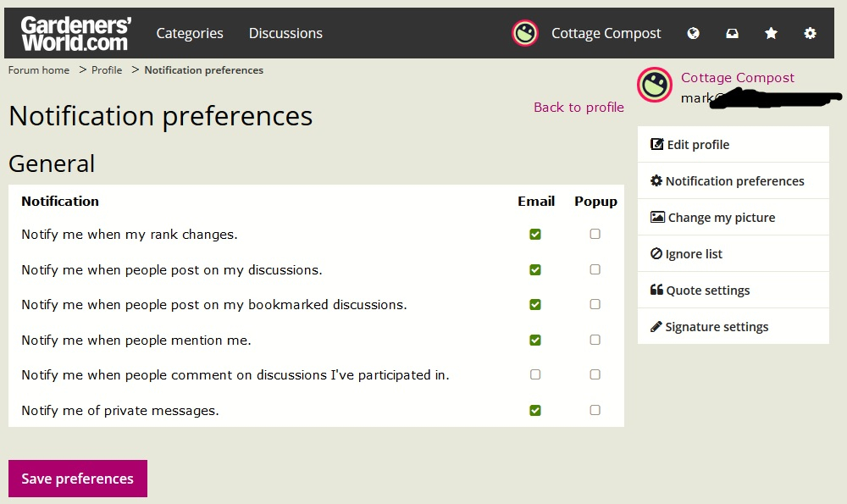
Task: Open Signature settings in sidebar
Action: click(x=733, y=327)
